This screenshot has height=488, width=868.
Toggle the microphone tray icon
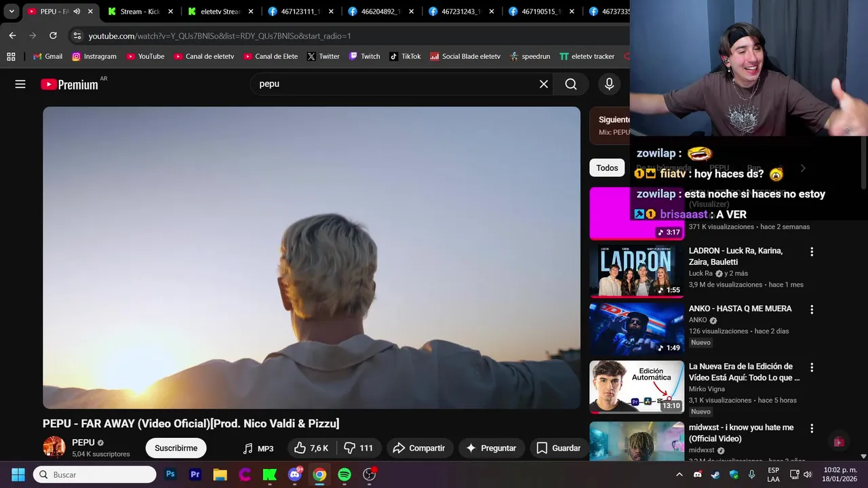(x=751, y=474)
